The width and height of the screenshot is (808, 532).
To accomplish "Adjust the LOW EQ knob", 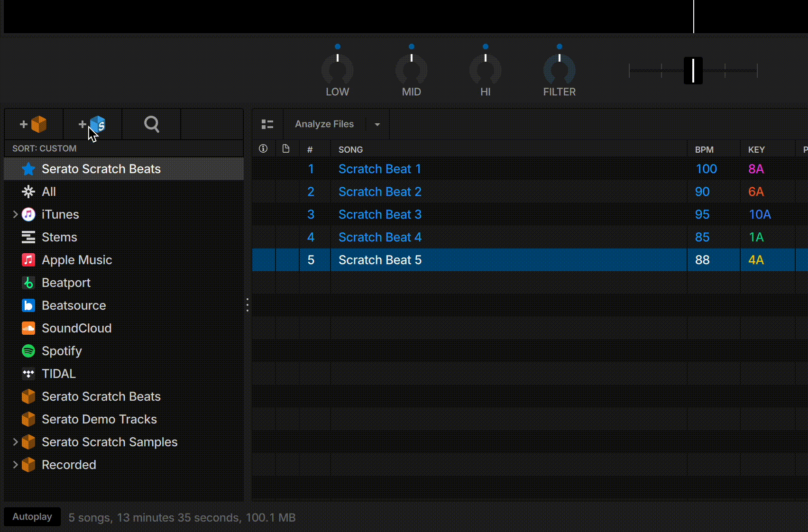I will (x=338, y=69).
